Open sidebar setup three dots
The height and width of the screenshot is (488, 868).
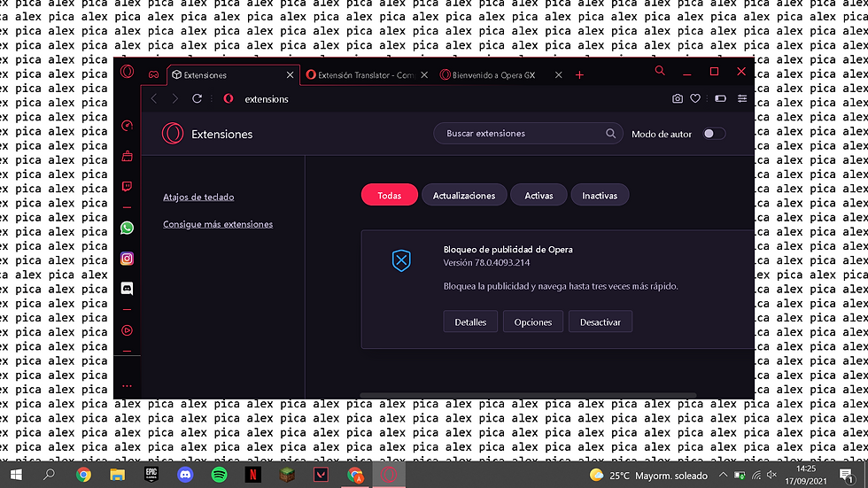pyautogui.click(x=128, y=386)
